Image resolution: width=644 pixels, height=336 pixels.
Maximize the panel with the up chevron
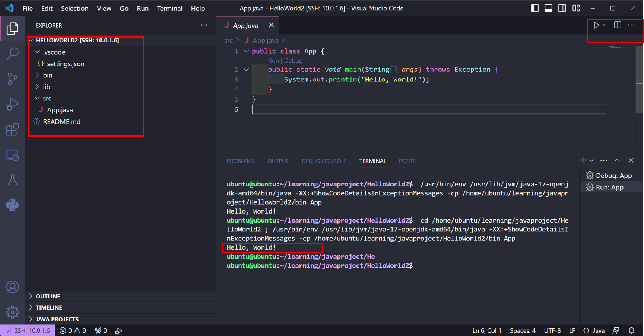pyautogui.click(x=617, y=160)
